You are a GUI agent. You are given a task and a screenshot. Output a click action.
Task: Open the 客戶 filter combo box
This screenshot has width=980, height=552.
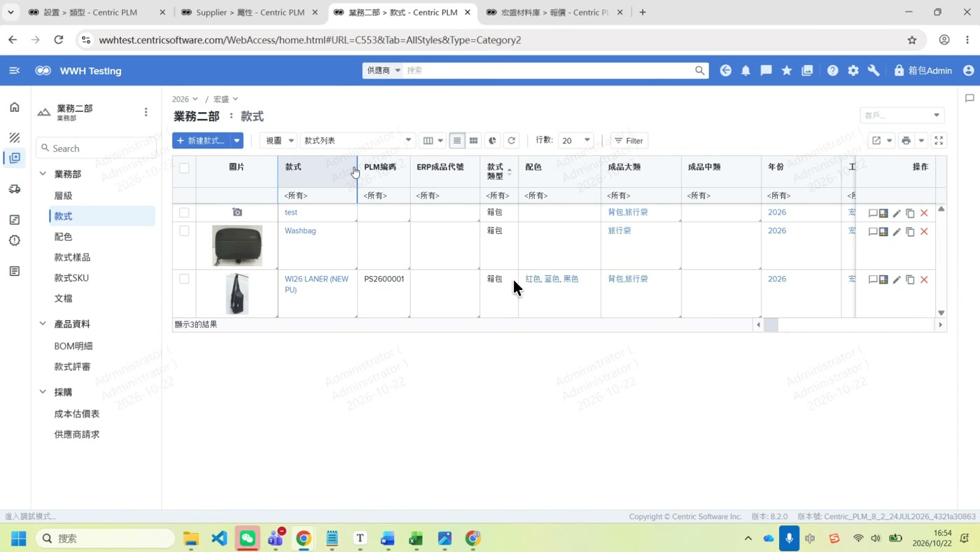902,116
